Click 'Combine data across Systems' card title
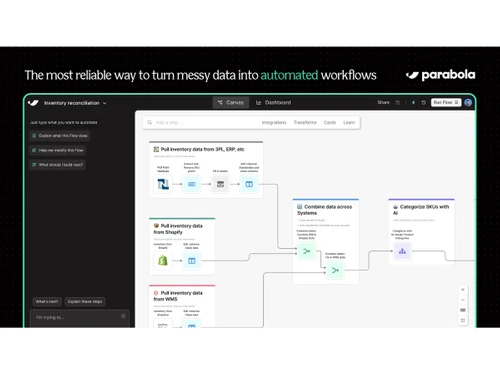 pos(325,210)
